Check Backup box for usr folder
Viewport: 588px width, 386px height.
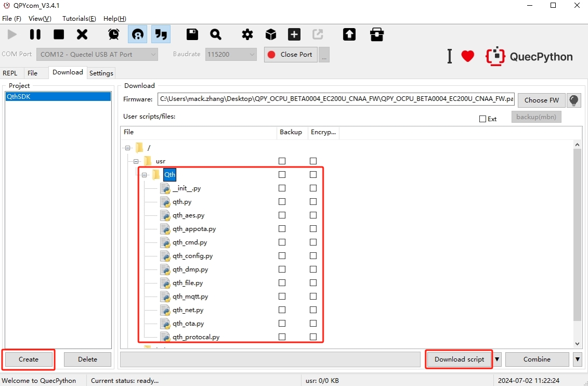(282, 161)
